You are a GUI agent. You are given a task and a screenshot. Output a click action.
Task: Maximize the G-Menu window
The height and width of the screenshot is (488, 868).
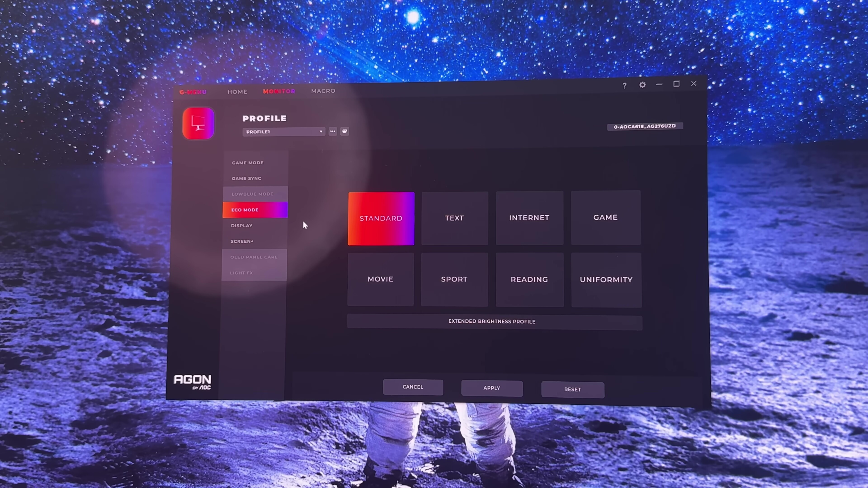coord(676,84)
